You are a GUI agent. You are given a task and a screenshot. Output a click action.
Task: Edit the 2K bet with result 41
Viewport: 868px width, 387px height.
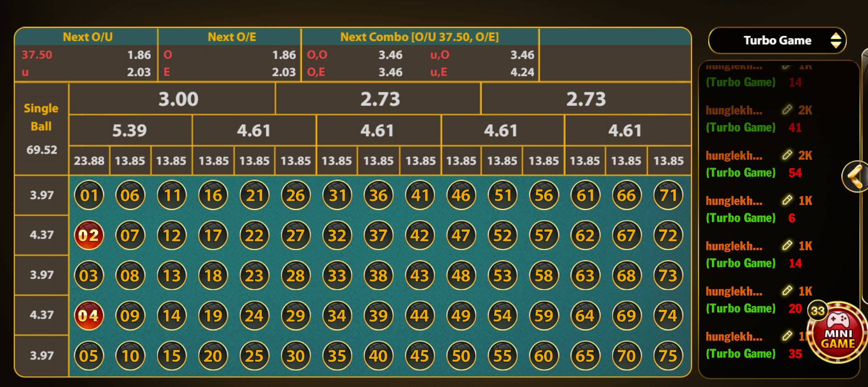[787, 110]
